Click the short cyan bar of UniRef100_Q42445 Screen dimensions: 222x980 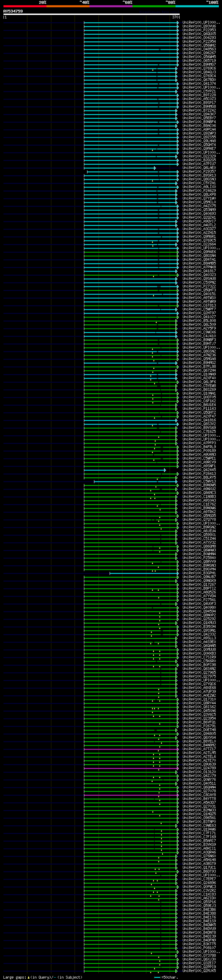pyautogui.click(x=125, y=470)
